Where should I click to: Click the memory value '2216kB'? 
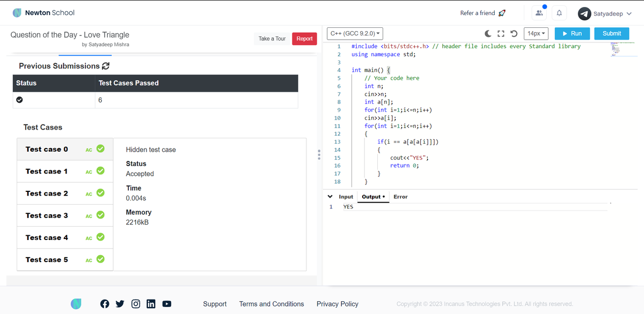pos(137,222)
